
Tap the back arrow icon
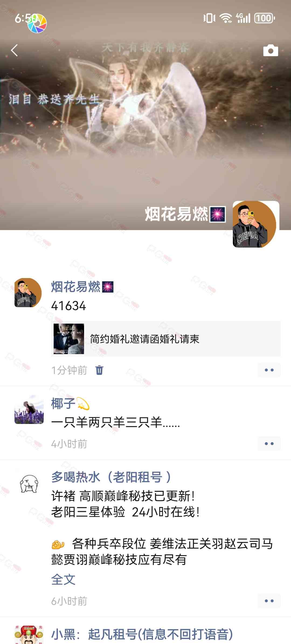click(x=14, y=50)
